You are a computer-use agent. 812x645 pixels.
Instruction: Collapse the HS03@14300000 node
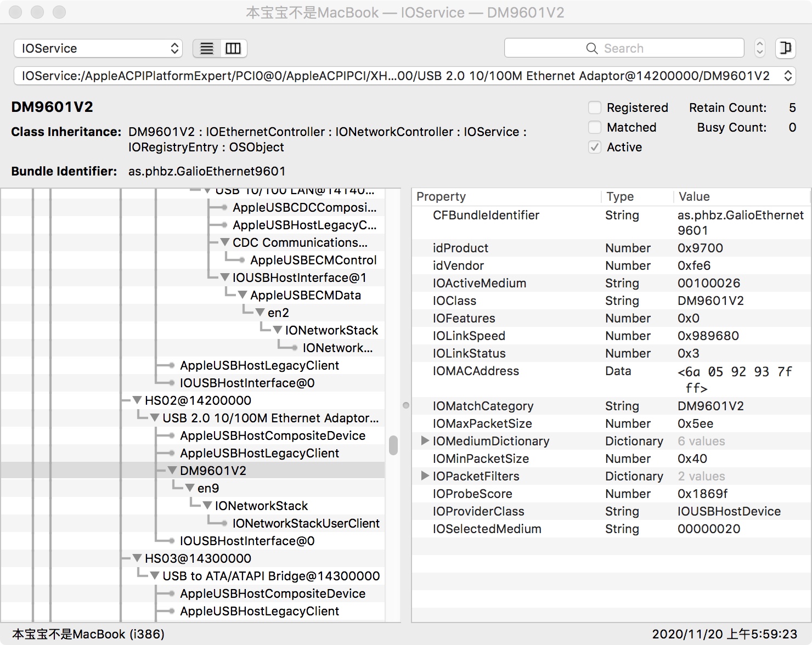[137, 558]
